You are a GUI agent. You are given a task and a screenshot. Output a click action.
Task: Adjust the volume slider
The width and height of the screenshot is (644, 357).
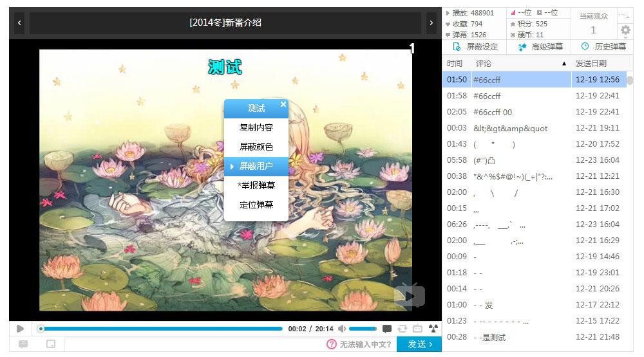(x=363, y=329)
